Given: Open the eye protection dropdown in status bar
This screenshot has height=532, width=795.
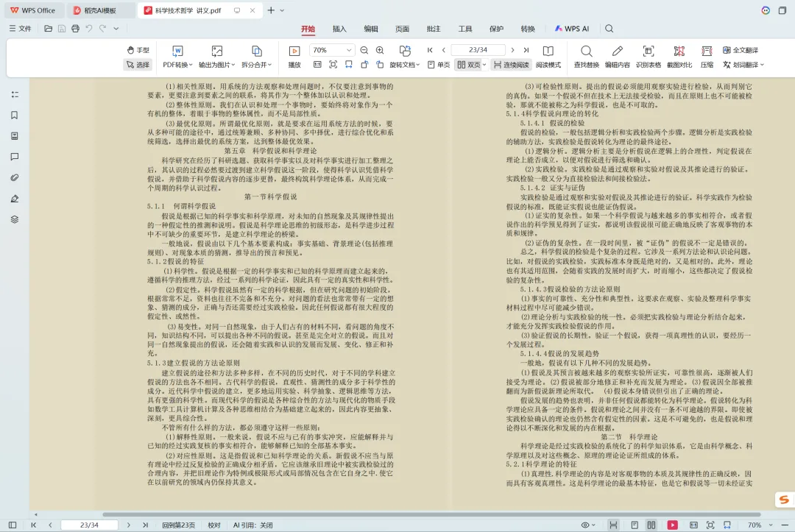Looking at the screenshot, I should tap(587, 525).
